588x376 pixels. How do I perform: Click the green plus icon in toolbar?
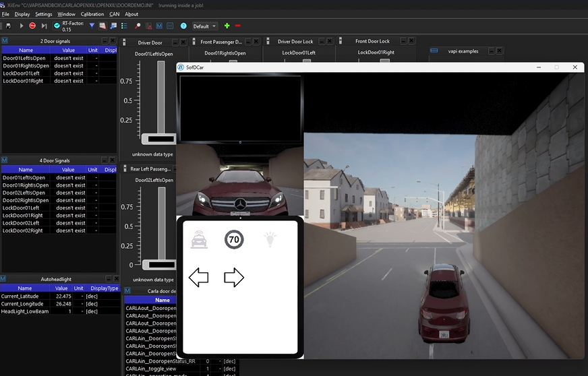(x=227, y=26)
